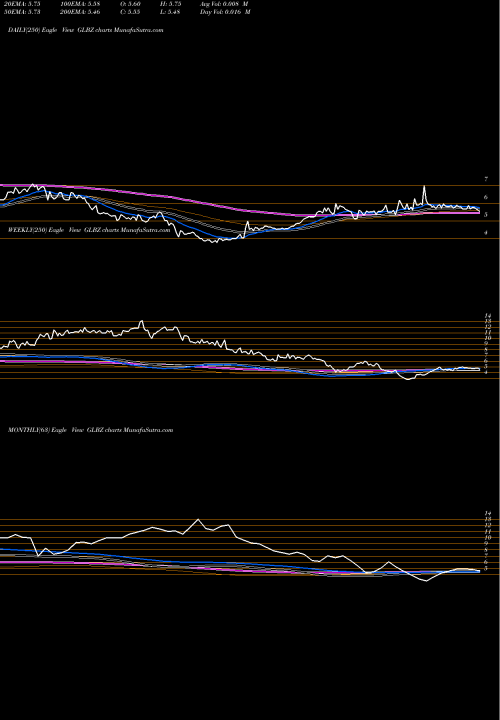Click the monthly chart highest price peak

[x=198, y=519]
